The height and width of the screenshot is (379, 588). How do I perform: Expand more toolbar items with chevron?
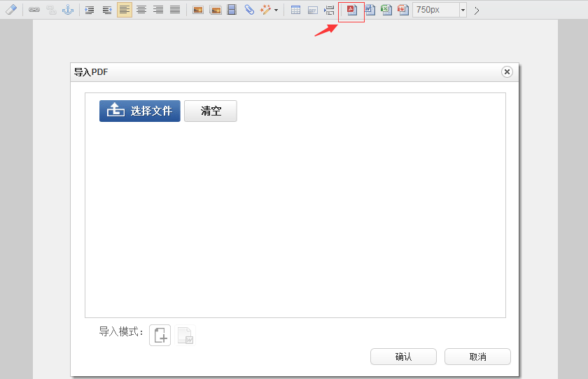pos(477,11)
